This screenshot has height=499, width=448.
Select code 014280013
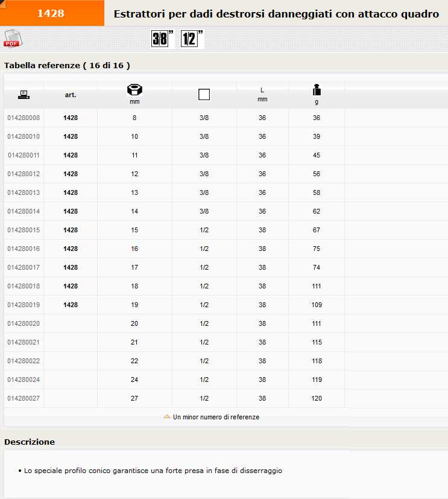pyautogui.click(x=24, y=192)
